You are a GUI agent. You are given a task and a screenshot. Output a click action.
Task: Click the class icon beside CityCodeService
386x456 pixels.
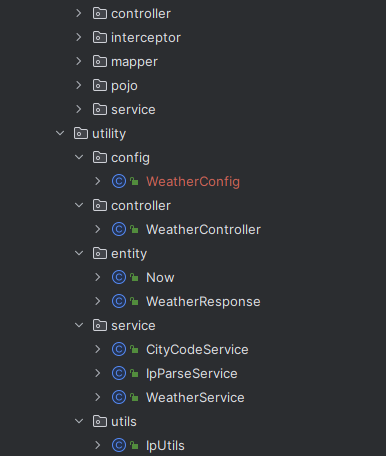[119, 349]
